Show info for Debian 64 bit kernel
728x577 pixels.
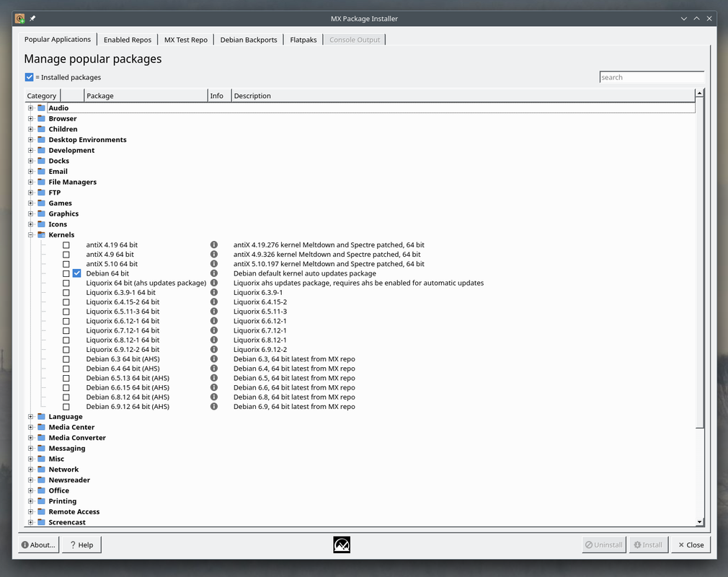[x=213, y=273]
